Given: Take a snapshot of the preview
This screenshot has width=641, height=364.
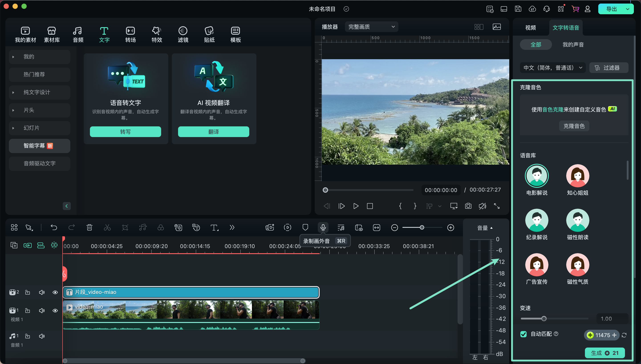Looking at the screenshot, I should (468, 206).
